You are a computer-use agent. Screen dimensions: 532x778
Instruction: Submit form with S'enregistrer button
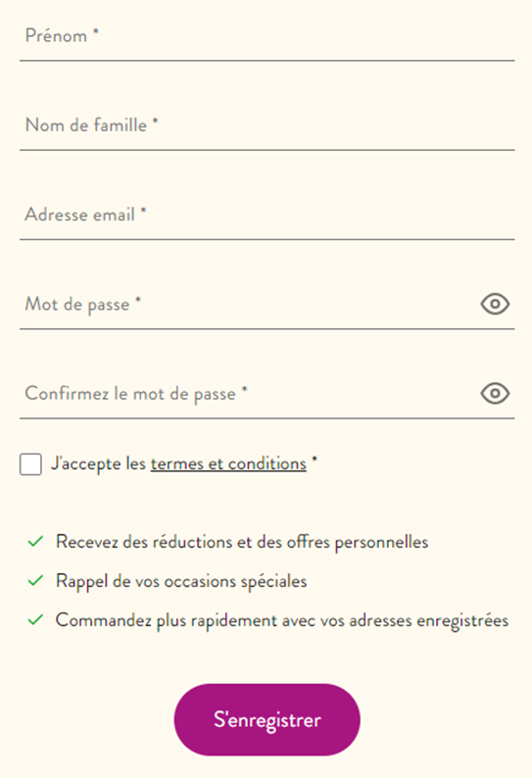point(267,719)
